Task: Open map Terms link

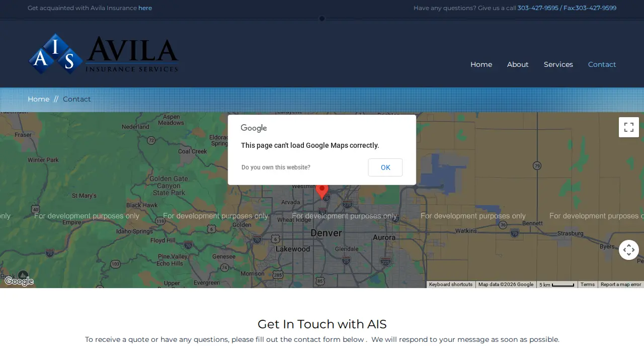Action: [x=588, y=285]
